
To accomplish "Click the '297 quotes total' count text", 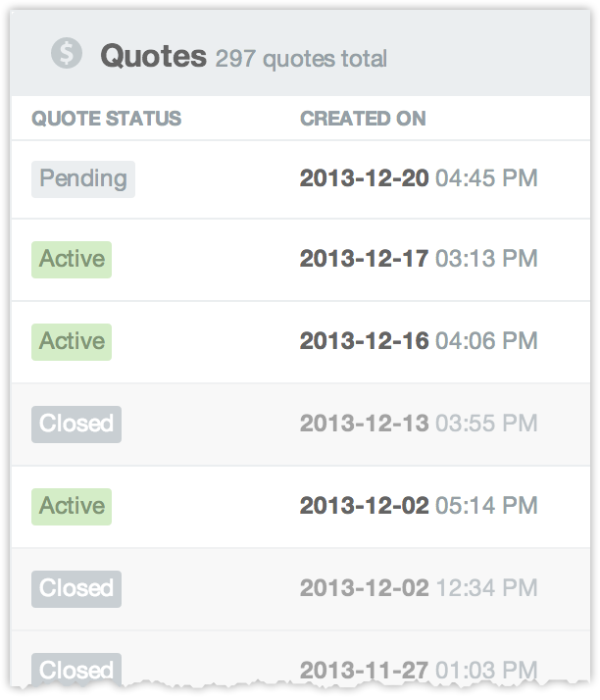I will click(301, 59).
